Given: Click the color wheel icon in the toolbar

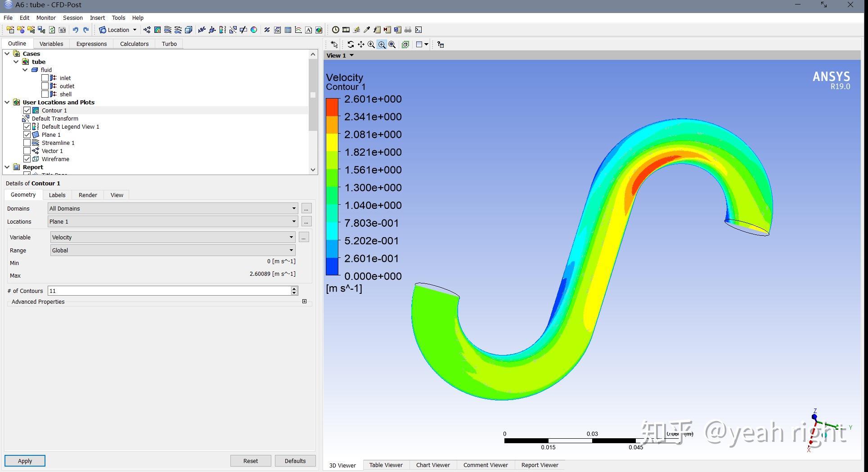Looking at the screenshot, I should tap(254, 30).
